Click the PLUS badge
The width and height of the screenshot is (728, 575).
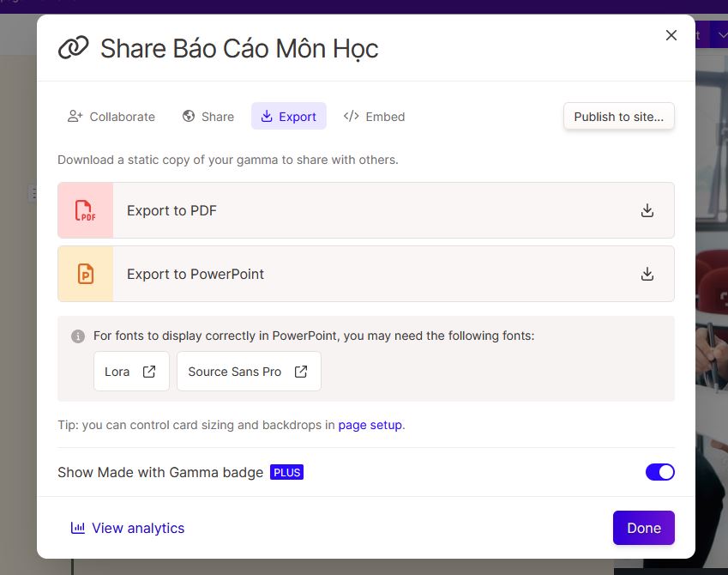[x=287, y=472]
